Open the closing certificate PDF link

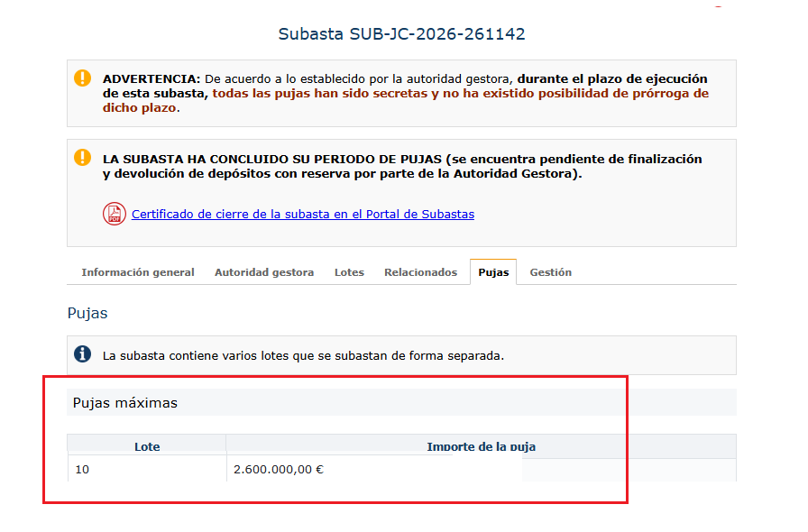(302, 214)
